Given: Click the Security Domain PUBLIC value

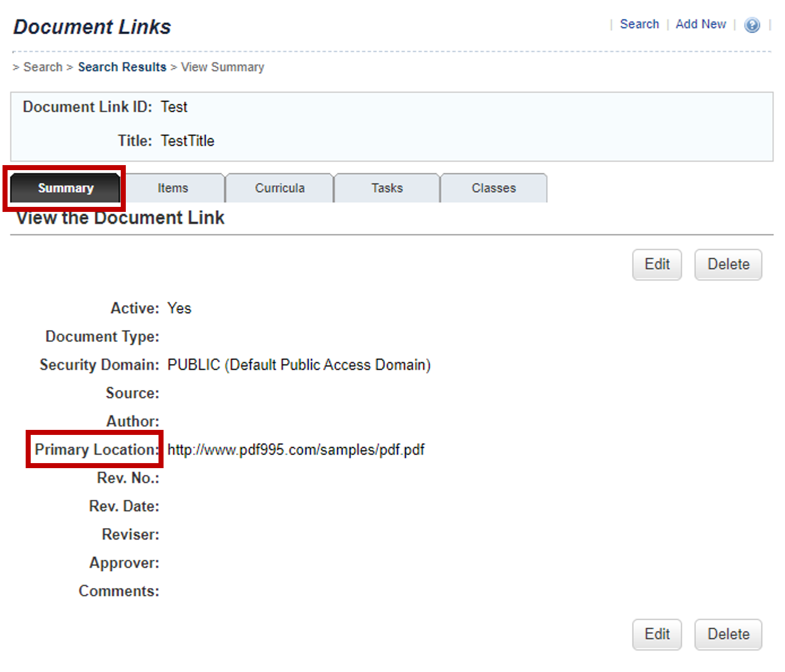Looking at the screenshot, I should pos(299,364).
